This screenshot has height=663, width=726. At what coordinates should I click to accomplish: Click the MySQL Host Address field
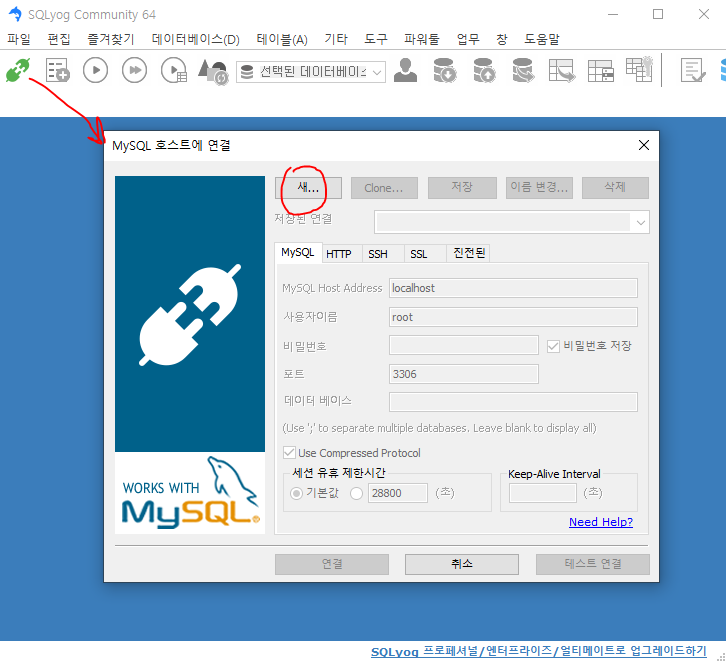pyautogui.click(x=513, y=288)
